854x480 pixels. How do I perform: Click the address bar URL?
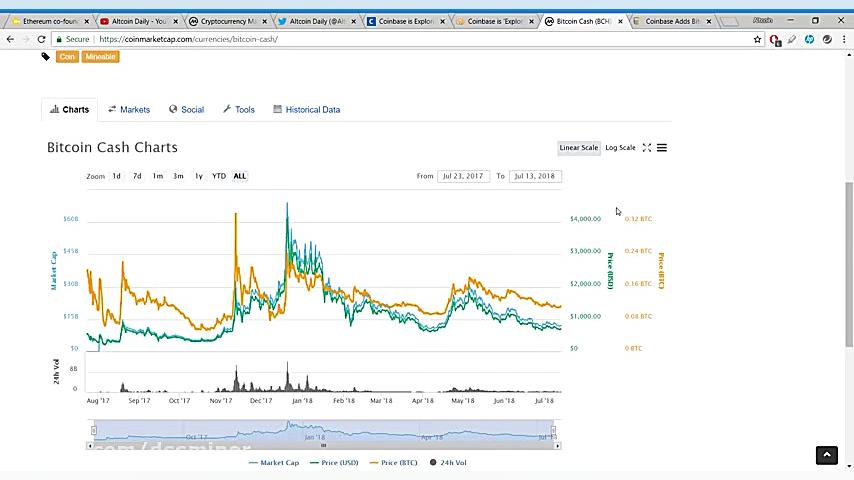188,39
